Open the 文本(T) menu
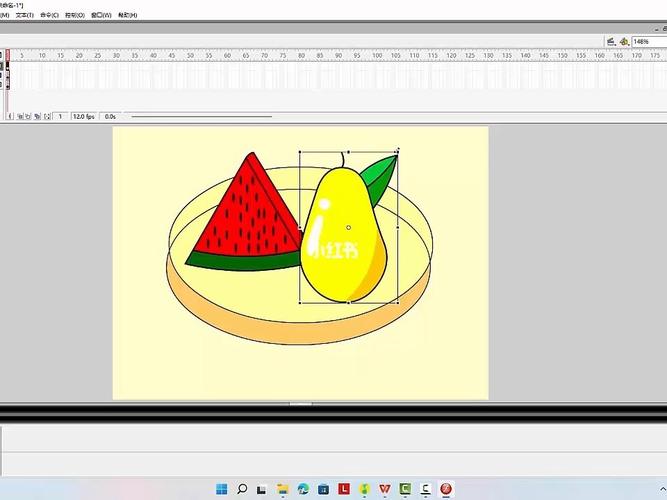The height and width of the screenshot is (500, 667). click(25, 15)
